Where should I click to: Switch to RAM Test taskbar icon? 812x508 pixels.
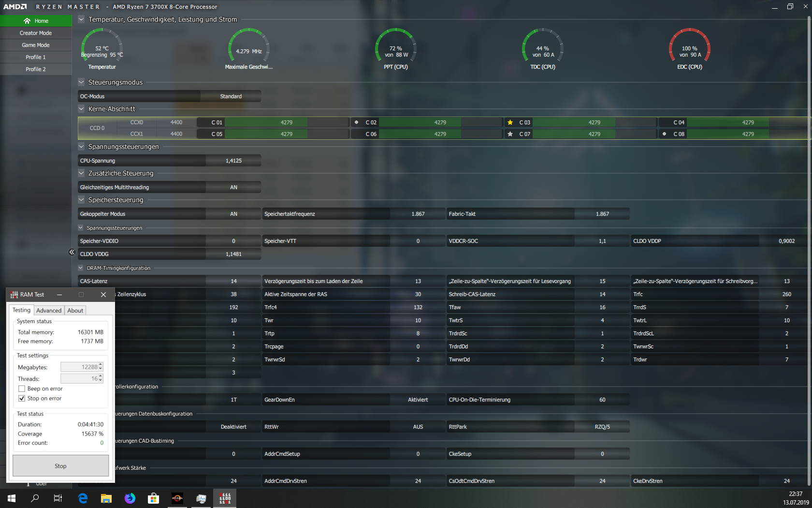tap(225, 498)
